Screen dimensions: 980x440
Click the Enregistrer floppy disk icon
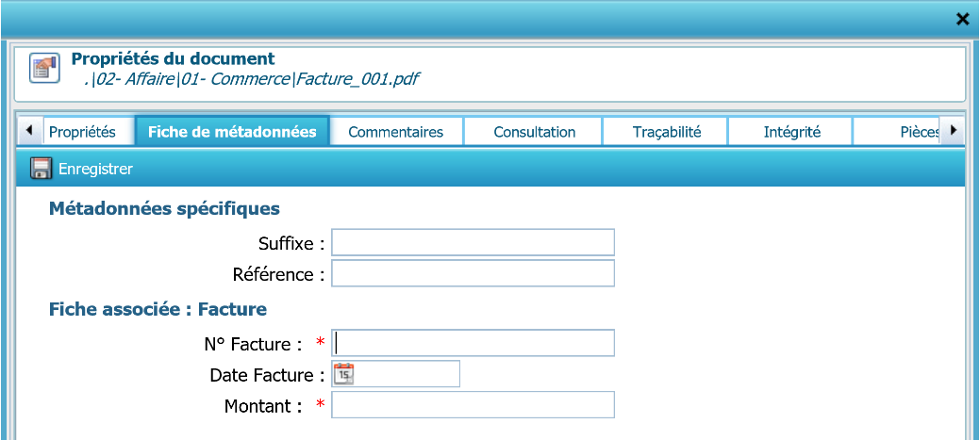pos(41,170)
